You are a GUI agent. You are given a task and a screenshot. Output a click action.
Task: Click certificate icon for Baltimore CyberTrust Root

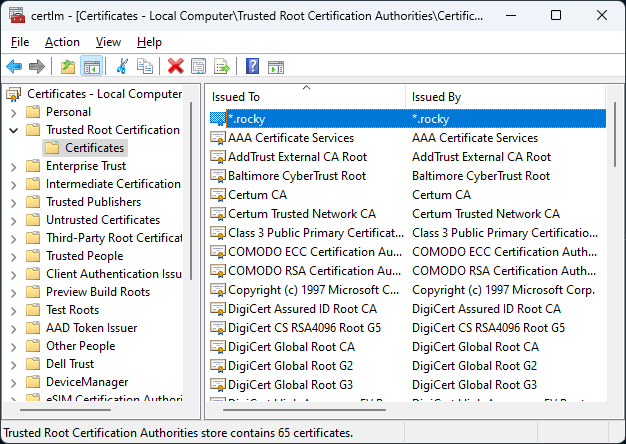(218, 176)
